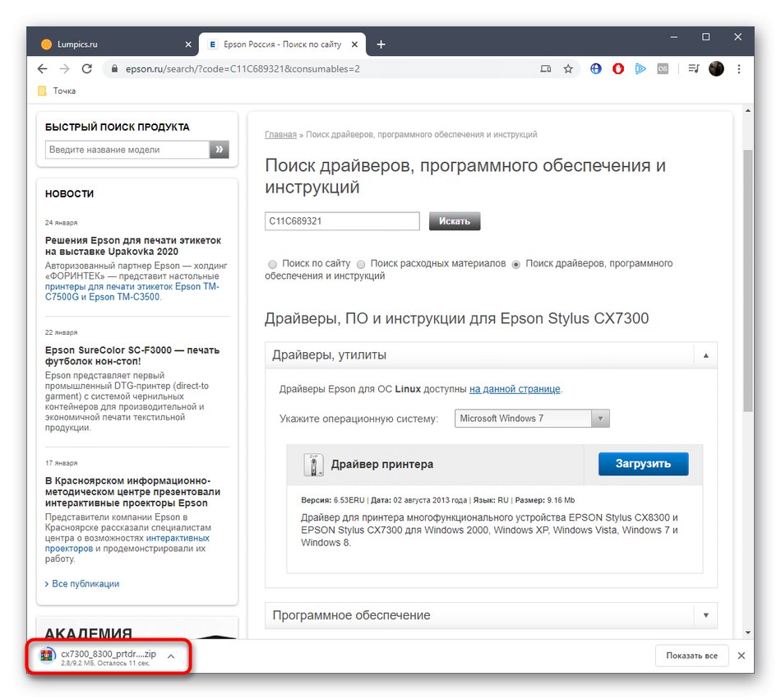Click the red Opera-style extension icon
781x700 pixels.
(618, 69)
